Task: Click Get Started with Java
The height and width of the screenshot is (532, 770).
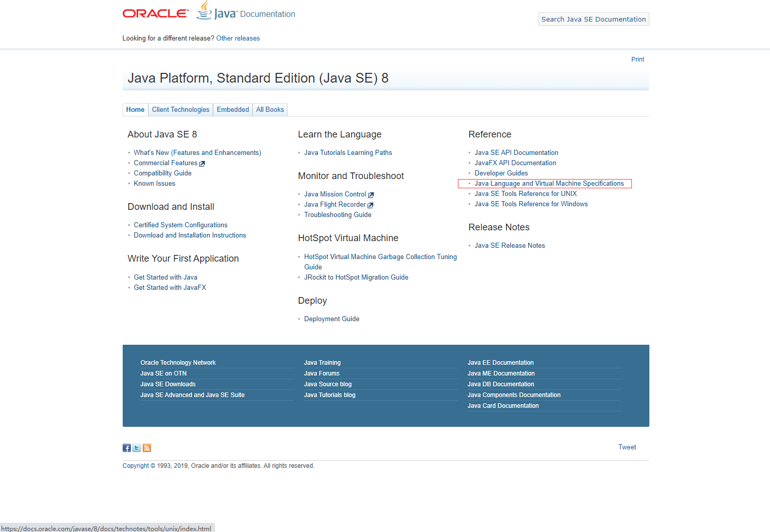Action: [166, 278]
